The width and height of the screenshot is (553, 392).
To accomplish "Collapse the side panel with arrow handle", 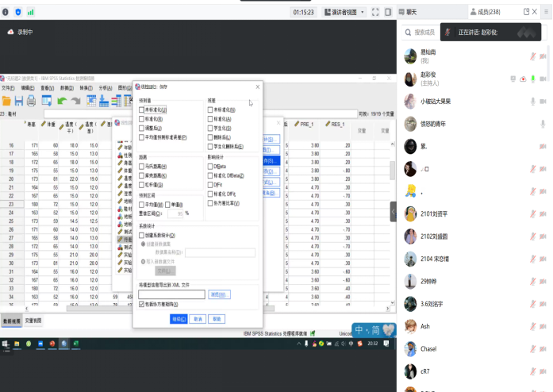I will pos(393,211).
